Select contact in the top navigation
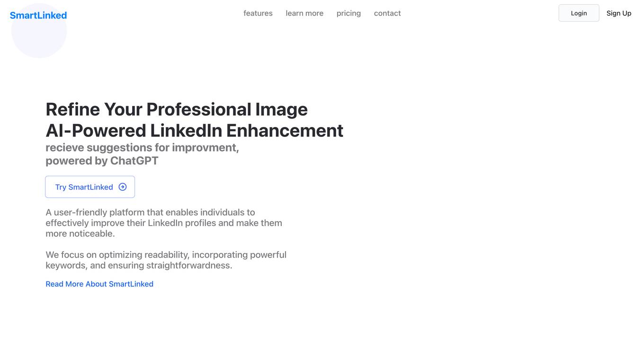This screenshot has width=644, height=362. [387, 13]
